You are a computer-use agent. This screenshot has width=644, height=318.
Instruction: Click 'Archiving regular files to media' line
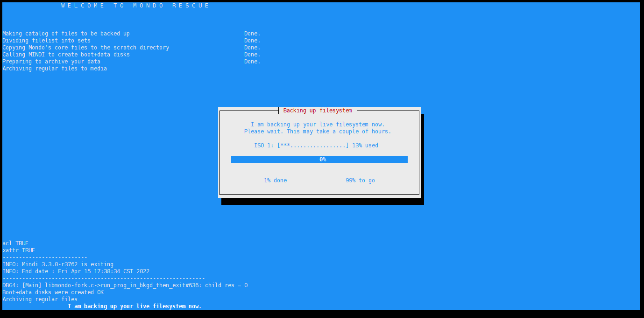(55, 69)
